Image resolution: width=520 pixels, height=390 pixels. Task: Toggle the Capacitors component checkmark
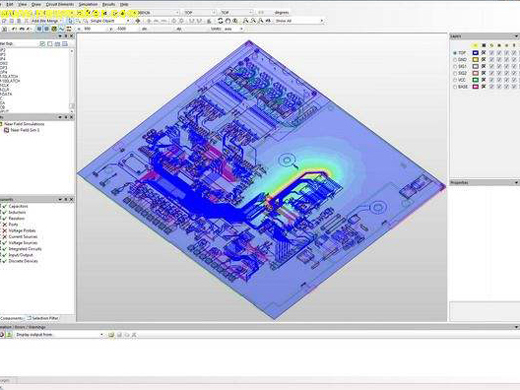pyautogui.click(x=5, y=206)
